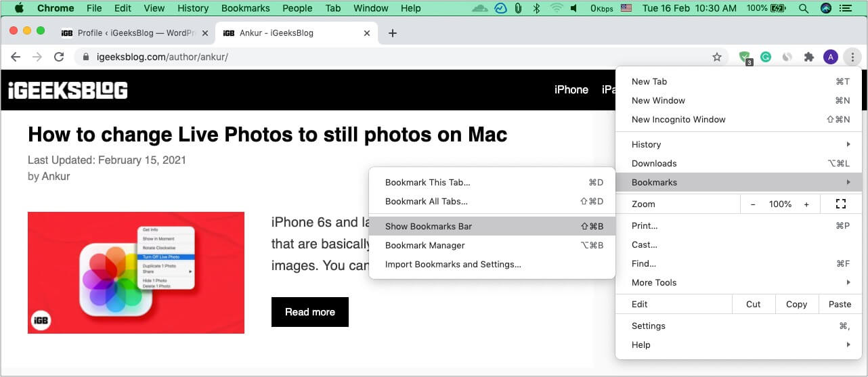Screen dimensions: 868x377
Task: Increase zoom with the plus button
Action: (806, 204)
